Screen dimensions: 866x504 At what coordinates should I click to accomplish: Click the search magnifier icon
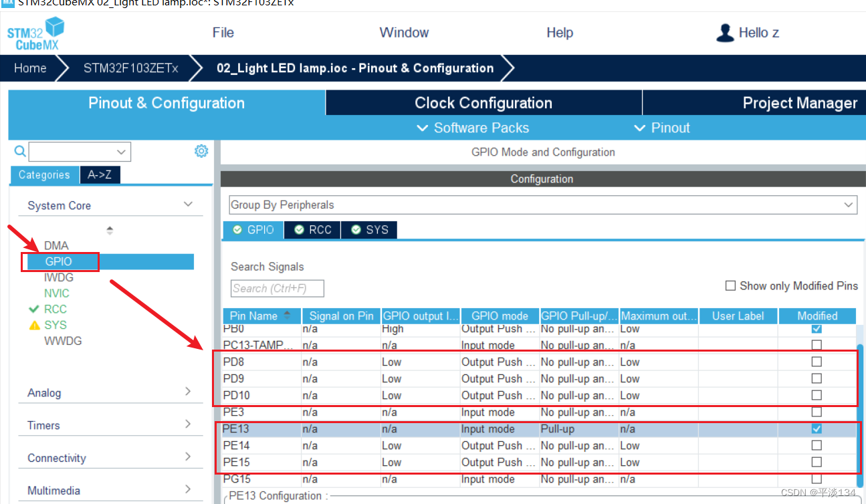[x=19, y=151]
